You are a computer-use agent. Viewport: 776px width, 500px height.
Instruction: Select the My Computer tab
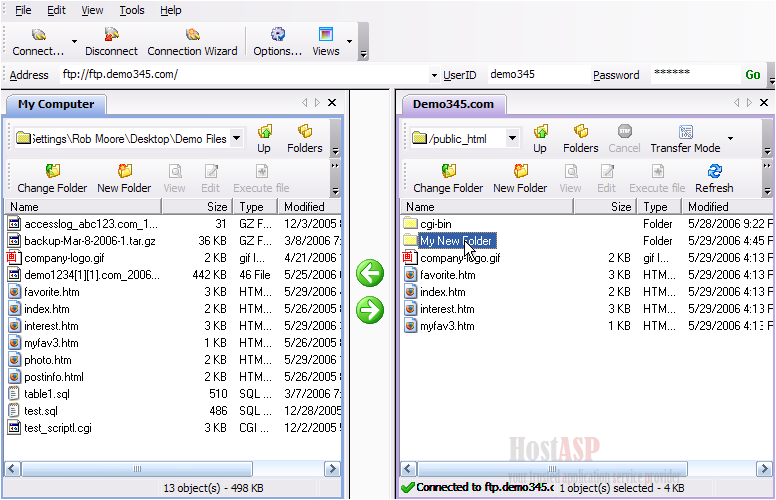pos(56,104)
